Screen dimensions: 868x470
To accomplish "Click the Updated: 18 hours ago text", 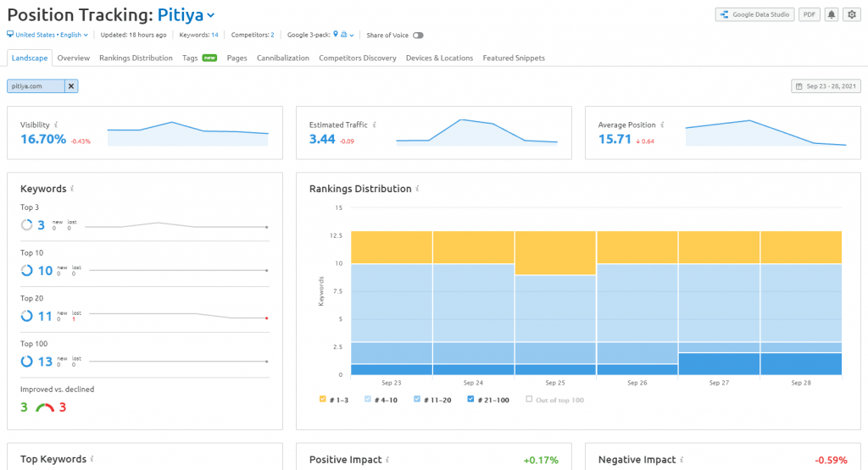I will click(x=133, y=35).
